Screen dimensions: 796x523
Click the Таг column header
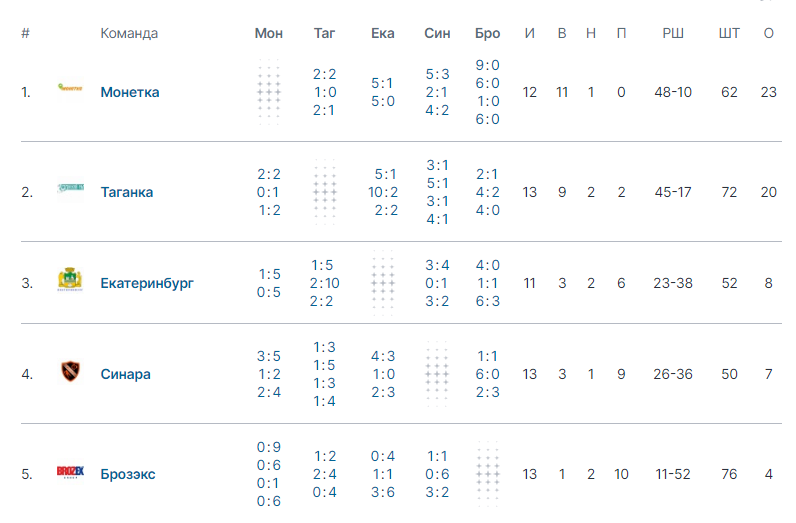[324, 34]
